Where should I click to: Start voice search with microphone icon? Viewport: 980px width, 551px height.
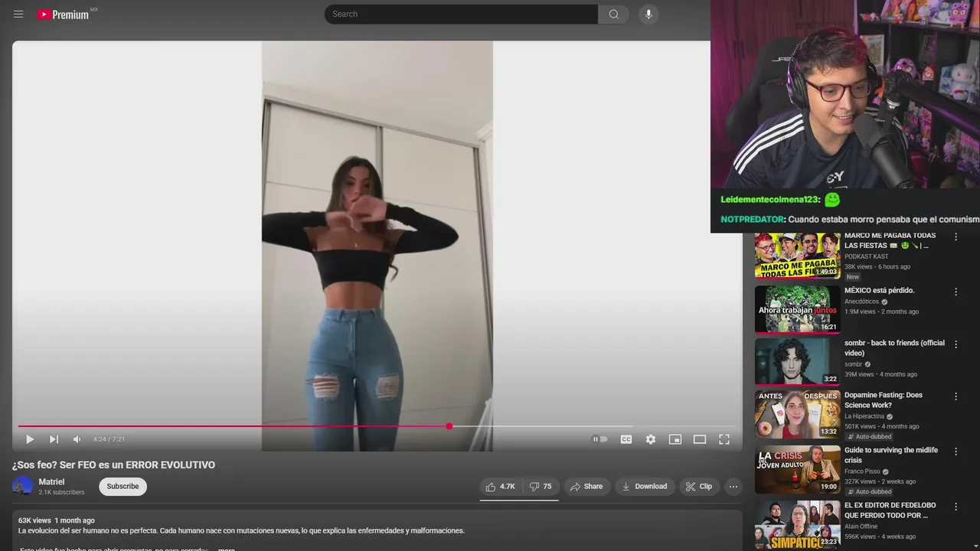click(x=648, y=15)
